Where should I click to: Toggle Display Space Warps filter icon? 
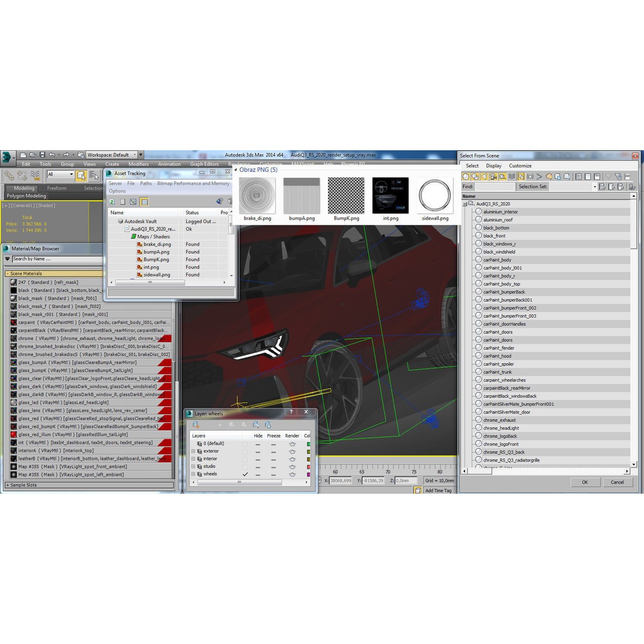pyautogui.click(x=512, y=177)
